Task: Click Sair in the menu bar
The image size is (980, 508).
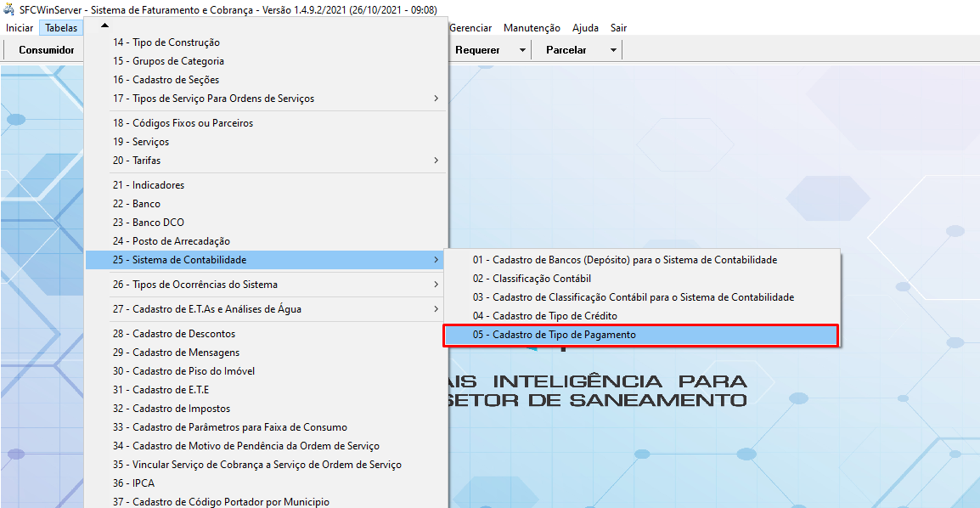Action: coord(618,28)
